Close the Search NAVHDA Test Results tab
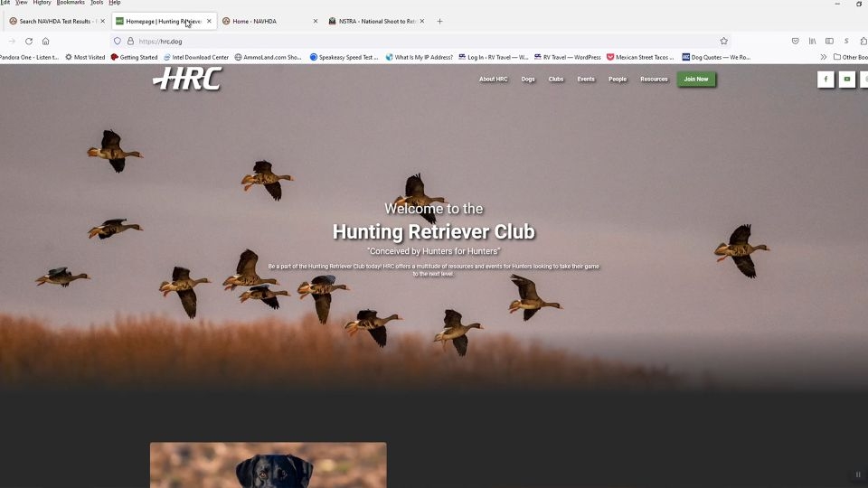This screenshot has height=488, width=868. pos(102,21)
